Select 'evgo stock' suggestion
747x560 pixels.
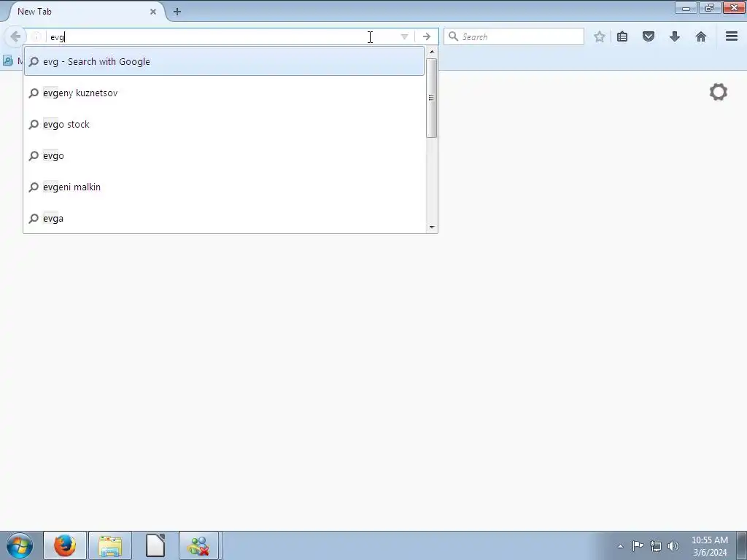click(x=224, y=124)
